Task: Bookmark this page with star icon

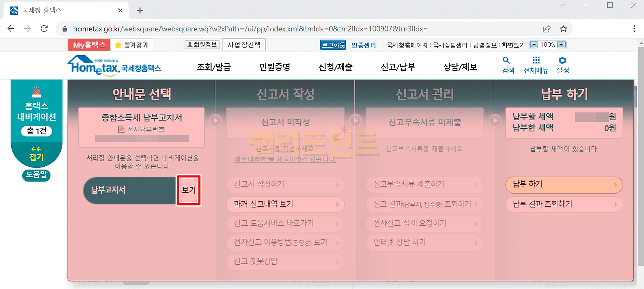Action: (x=563, y=29)
